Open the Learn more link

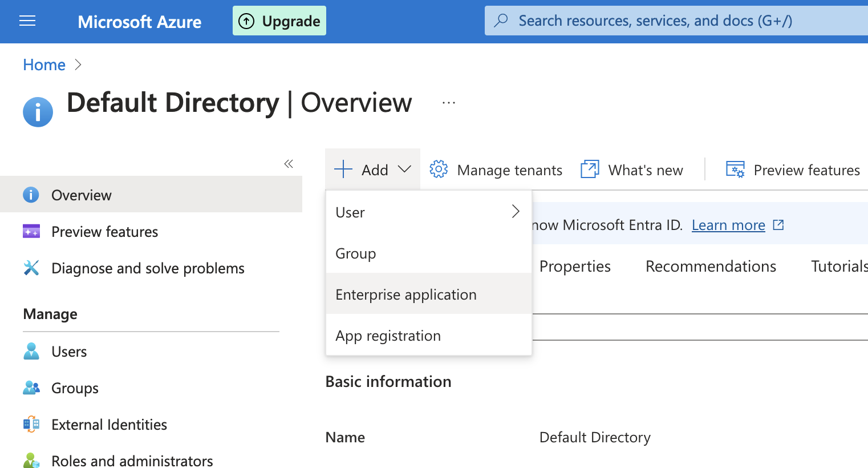pos(728,225)
